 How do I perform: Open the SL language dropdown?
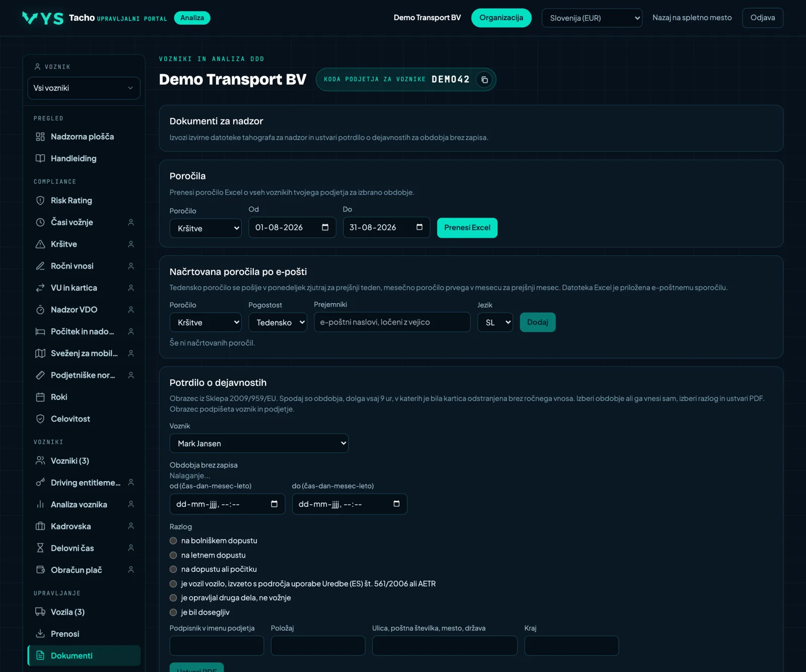495,322
